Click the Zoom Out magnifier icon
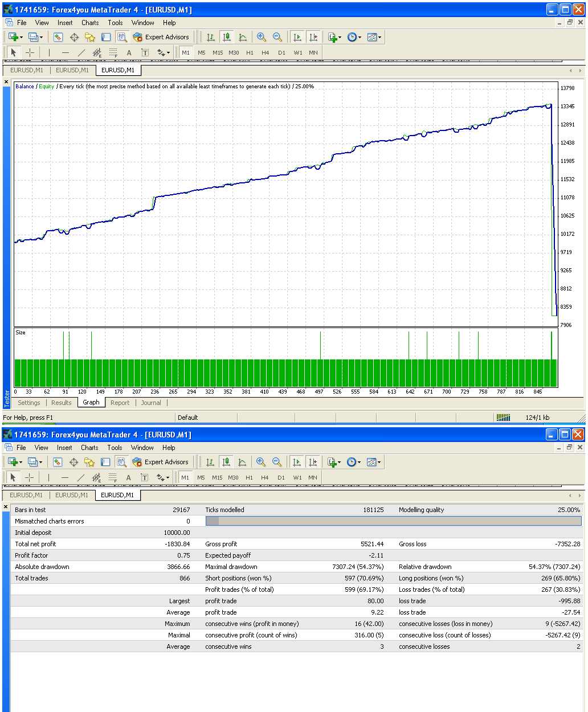Image resolution: width=588 pixels, height=712 pixels. [277, 36]
